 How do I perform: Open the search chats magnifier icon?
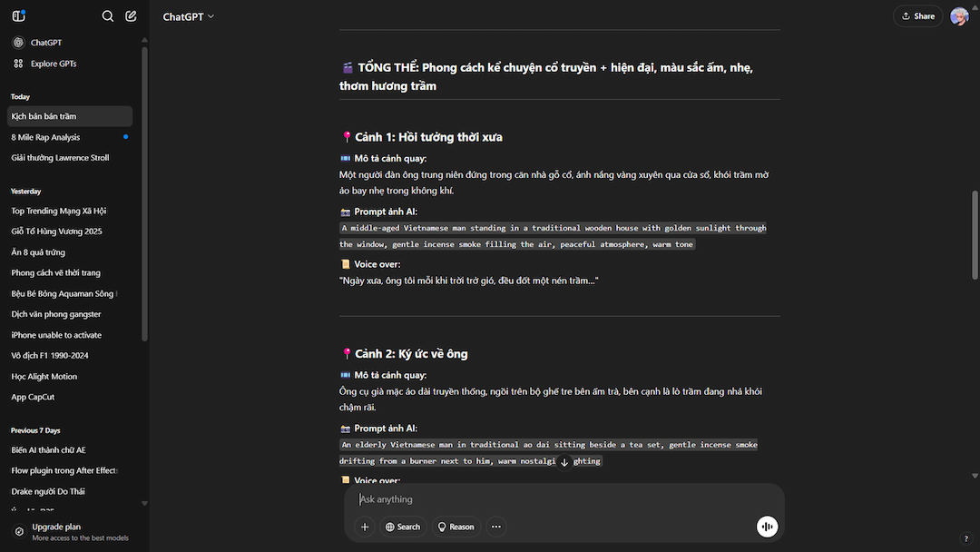click(x=107, y=16)
